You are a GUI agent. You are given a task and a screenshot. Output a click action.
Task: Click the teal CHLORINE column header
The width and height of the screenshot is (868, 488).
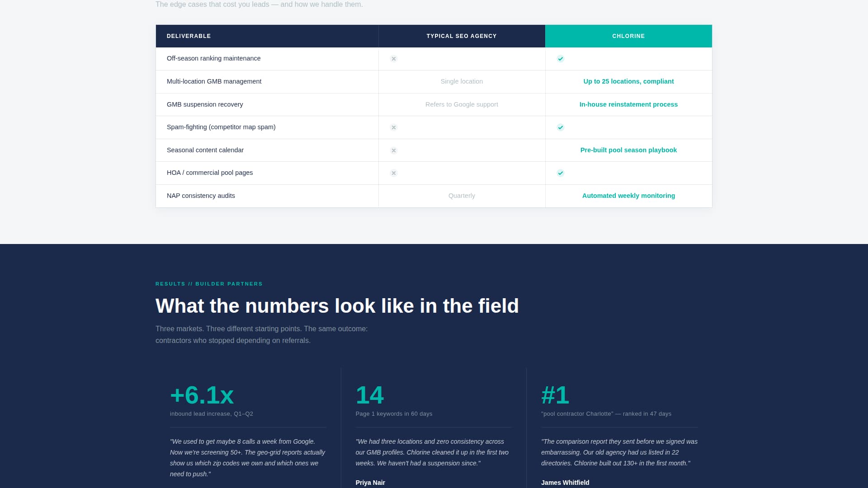coord(628,36)
